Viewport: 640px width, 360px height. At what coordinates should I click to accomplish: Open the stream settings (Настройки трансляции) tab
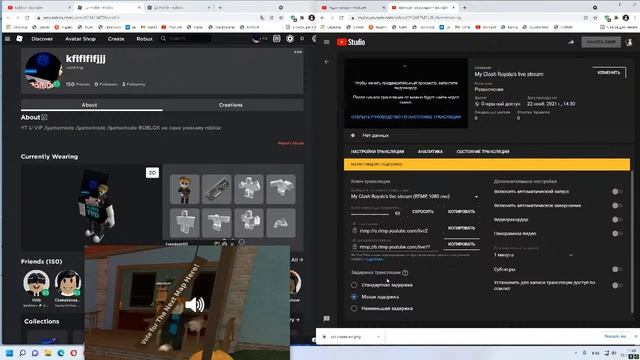[x=378, y=151]
